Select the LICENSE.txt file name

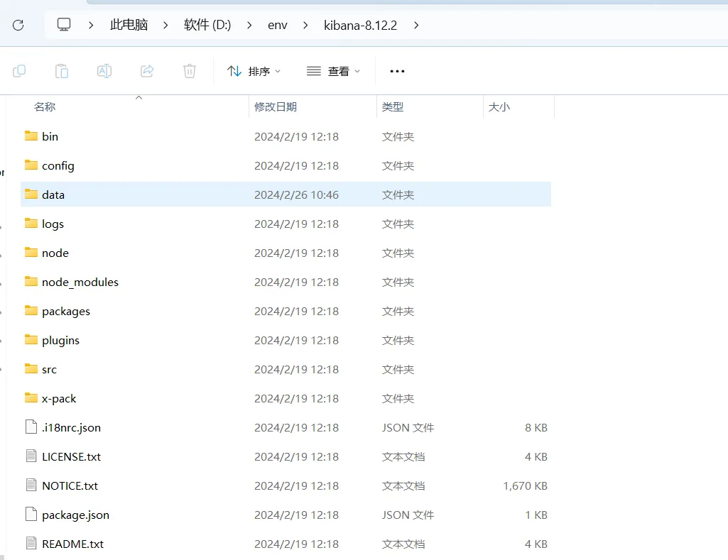pyautogui.click(x=71, y=456)
